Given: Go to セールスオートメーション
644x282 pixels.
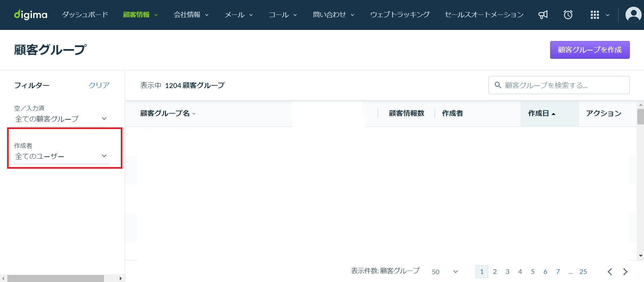Looking at the screenshot, I should pos(484,15).
